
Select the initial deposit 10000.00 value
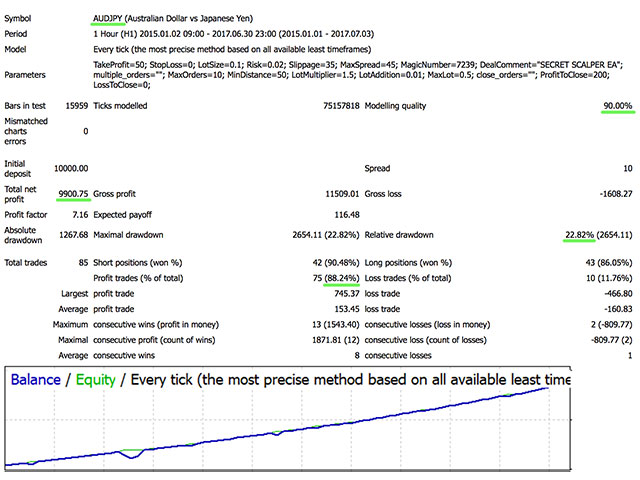67,169
